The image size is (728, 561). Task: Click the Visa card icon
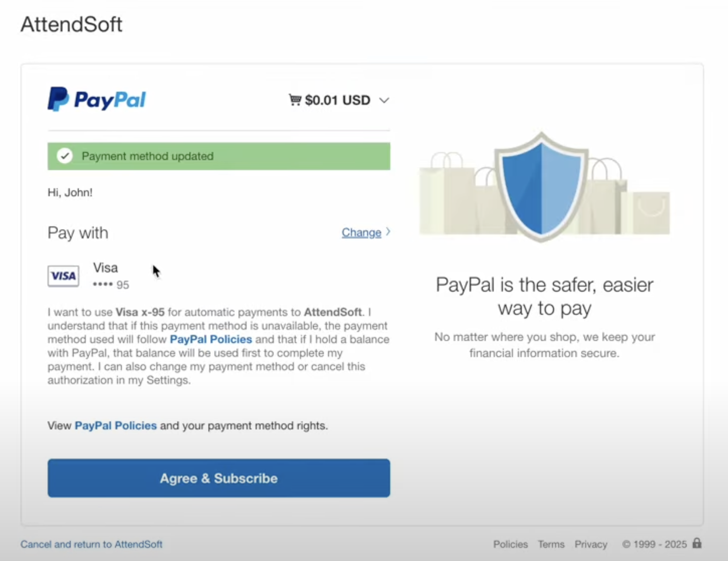(x=63, y=276)
